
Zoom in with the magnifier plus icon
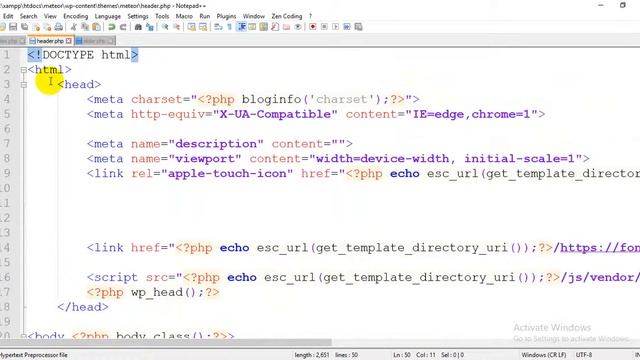[x=165, y=27]
